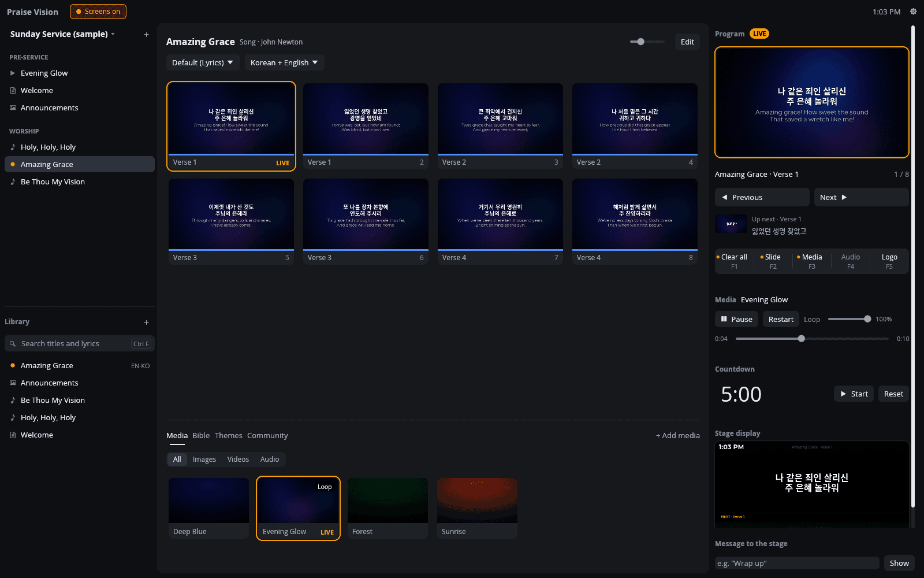Screen dimensions: 924x578
Task: Show message on the stage
Action: pyautogui.click(x=899, y=564)
